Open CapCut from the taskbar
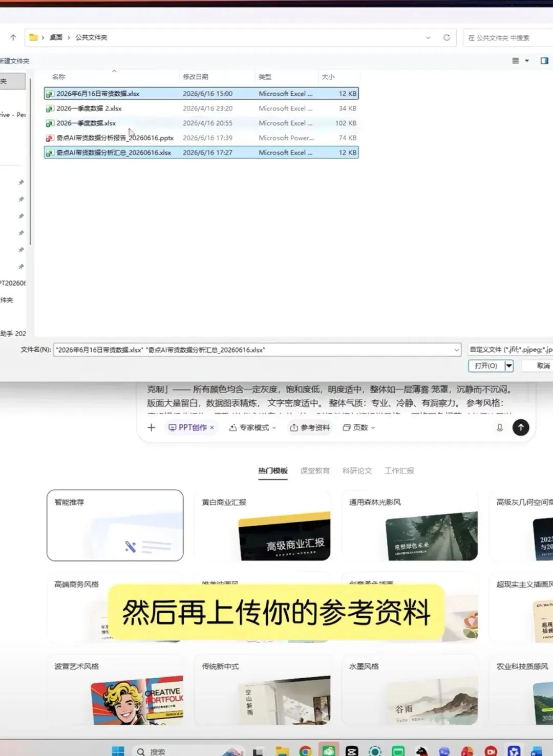 pyautogui.click(x=352, y=751)
